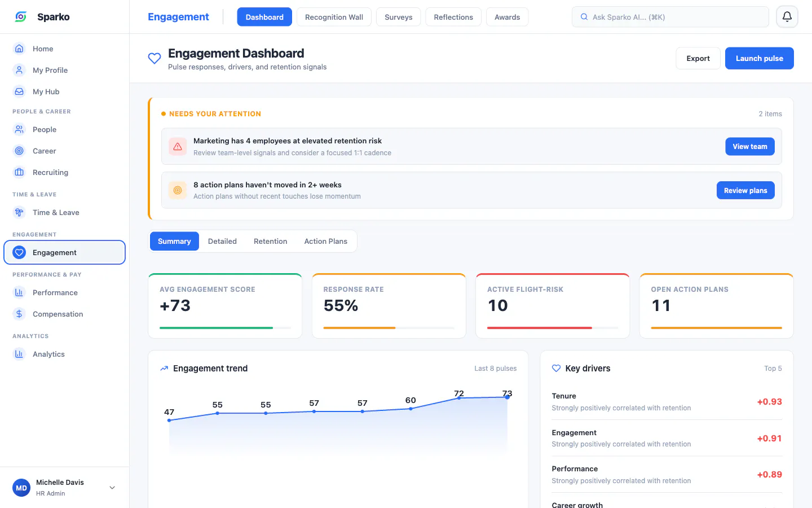Click the Career target icon
This screenshot has width=812, height=508.
[x=19, y=151]
